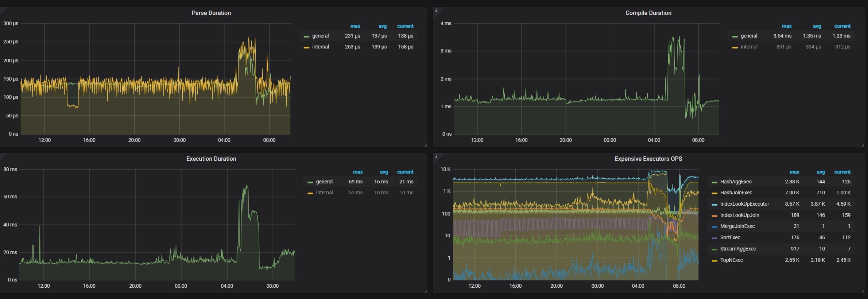Click the resize handle of Parse Duration panel

click(x=425, y=145)
